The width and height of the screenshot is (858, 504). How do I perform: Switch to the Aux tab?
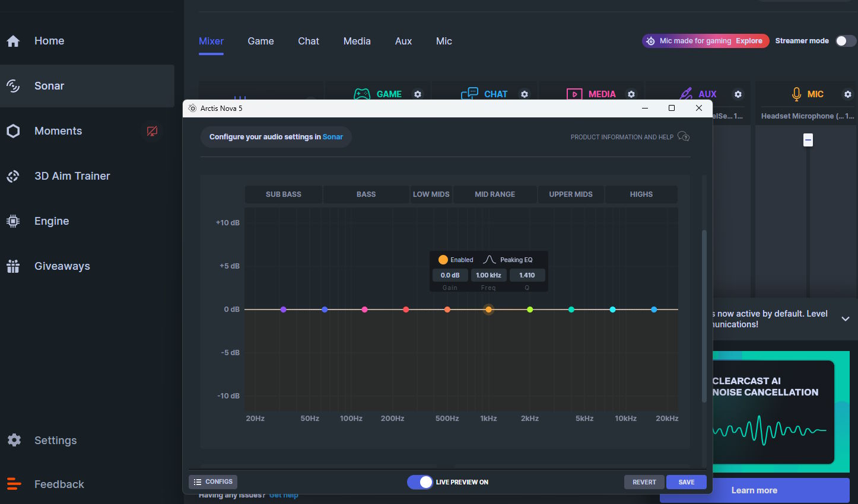pos(403,41)
